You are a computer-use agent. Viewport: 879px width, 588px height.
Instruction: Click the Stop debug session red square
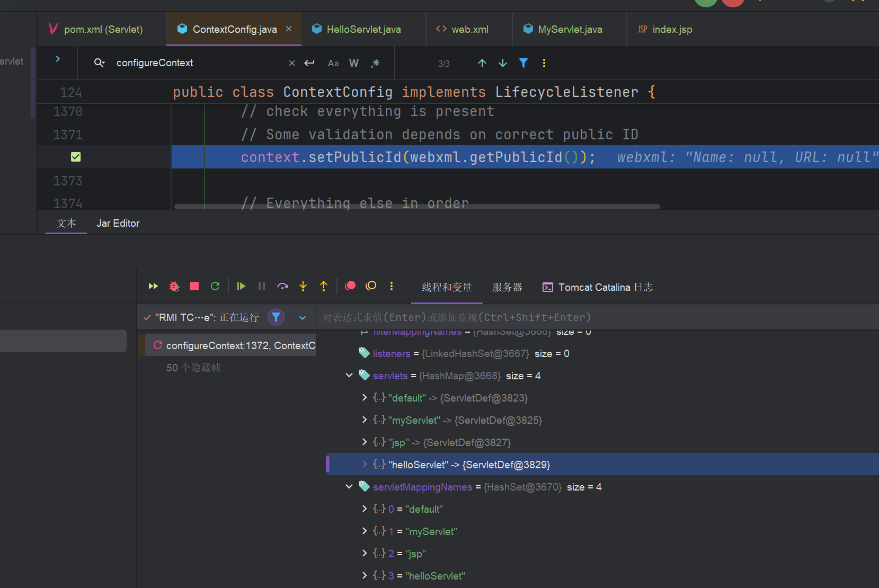tap(194, 287)
